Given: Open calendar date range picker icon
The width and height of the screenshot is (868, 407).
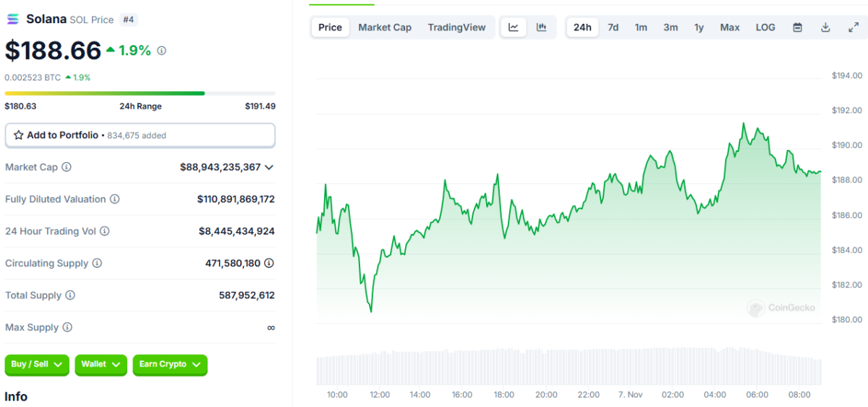Looking at the screenshot, I should [798, 28].
